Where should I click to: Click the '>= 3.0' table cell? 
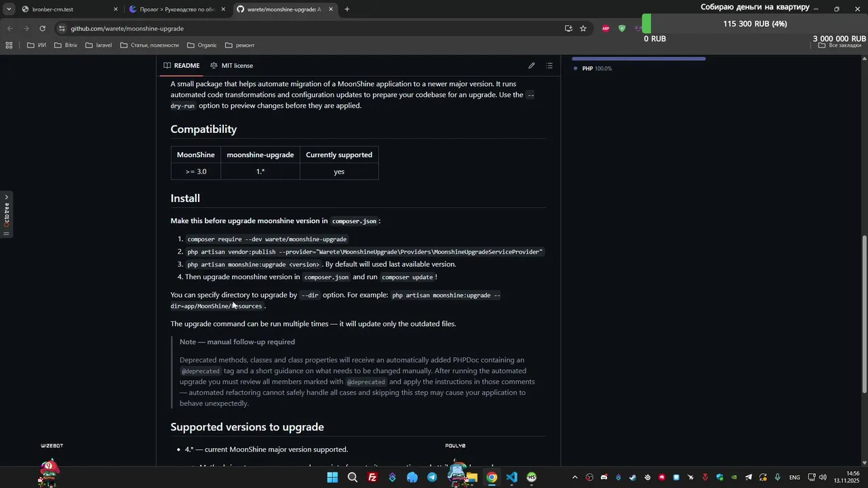tap(196, 171)
